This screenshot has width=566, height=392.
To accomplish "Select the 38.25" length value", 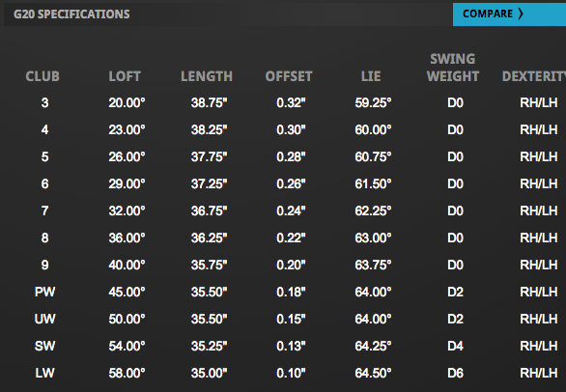I will coord(209,129).
